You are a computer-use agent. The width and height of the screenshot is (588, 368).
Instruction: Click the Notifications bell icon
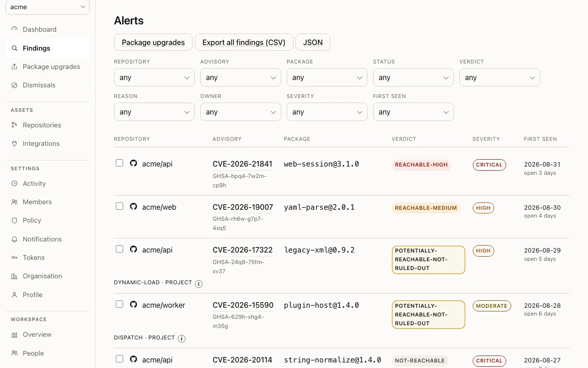[15, 239]
